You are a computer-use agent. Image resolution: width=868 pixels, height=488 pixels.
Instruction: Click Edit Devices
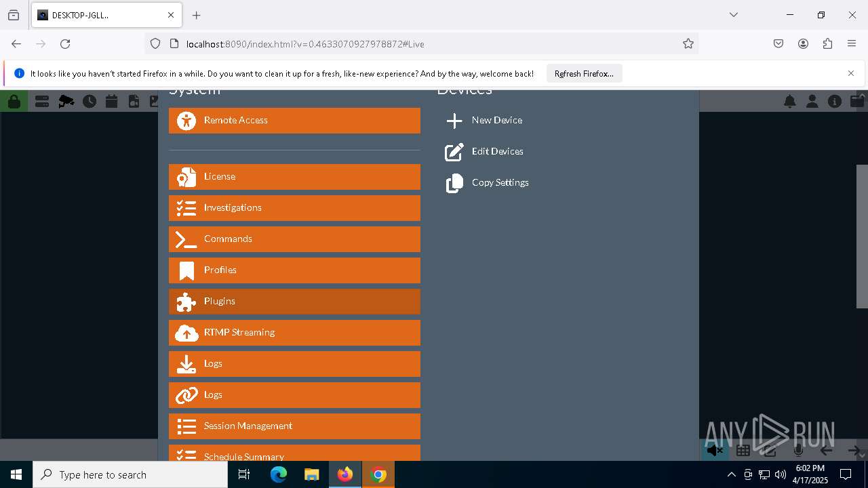click(x=498, y=151)
